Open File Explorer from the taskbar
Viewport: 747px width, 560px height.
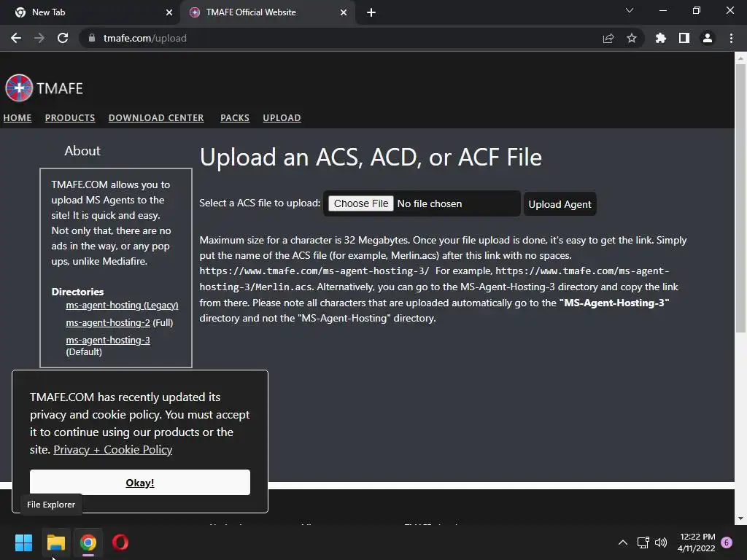[55, 542]
